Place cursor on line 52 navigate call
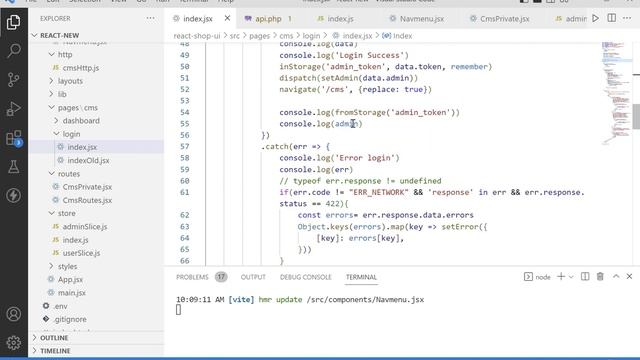The width and height of the screenshot is (640, 360). (356, 89)
